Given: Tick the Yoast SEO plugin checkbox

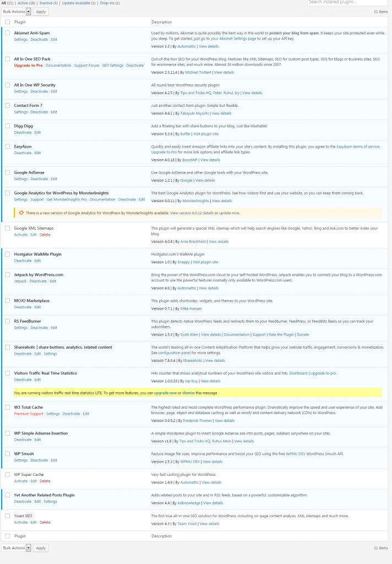Looking at the screenshot, I should (8, 516).
